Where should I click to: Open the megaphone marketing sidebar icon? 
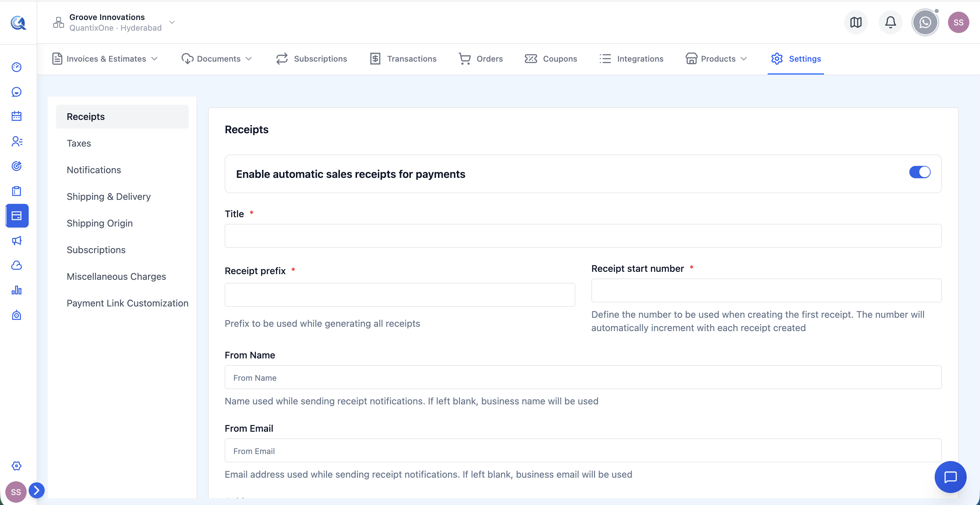pyautogui.click(x=16, y=241)
